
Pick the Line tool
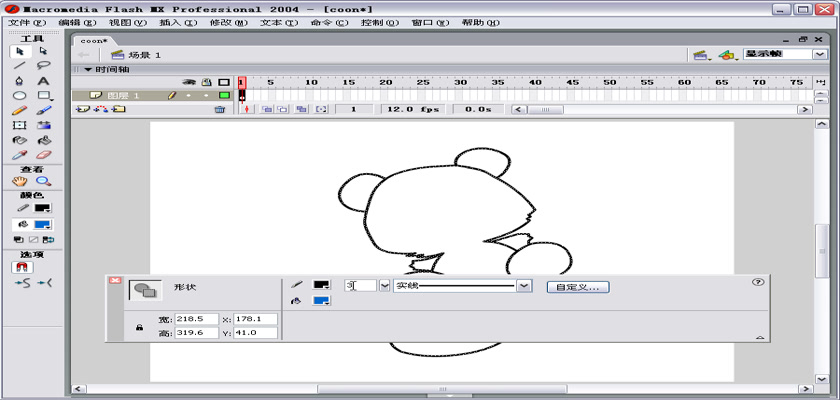tap(20, 66)
